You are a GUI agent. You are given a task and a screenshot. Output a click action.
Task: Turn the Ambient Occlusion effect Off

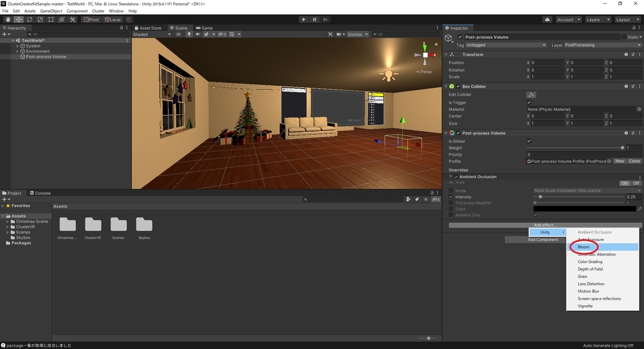tap(636, 183)
